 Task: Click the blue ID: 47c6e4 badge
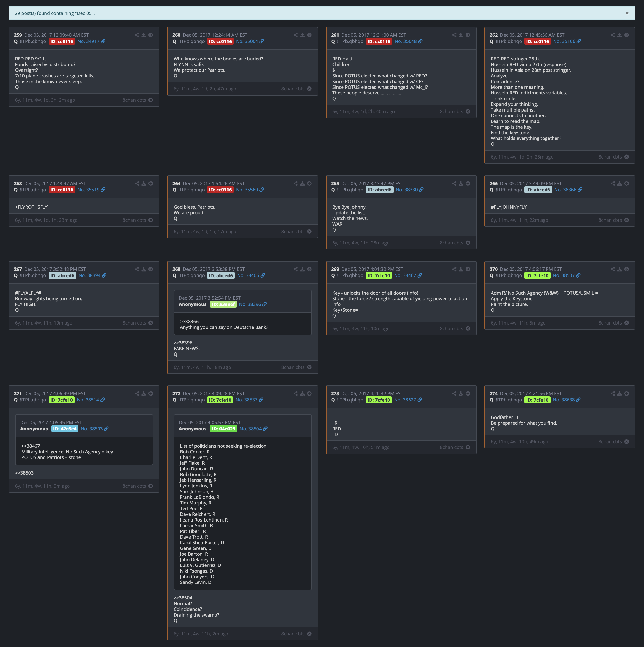tap(65, 429)
